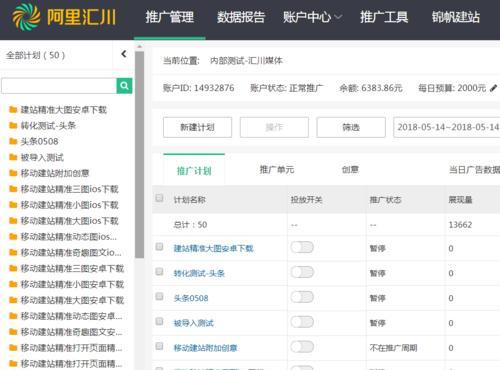This screenshot has height=370, width=500.
Task: Check the box for 被导入测试 row
Action: (159, 321)
